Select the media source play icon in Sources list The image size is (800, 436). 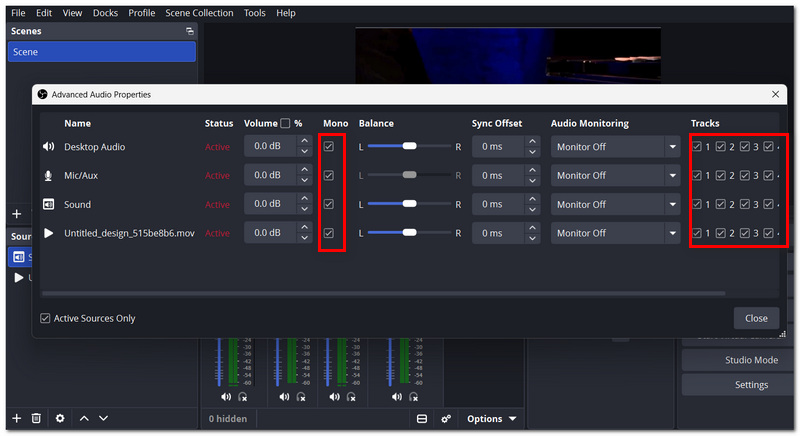(19, 278)
